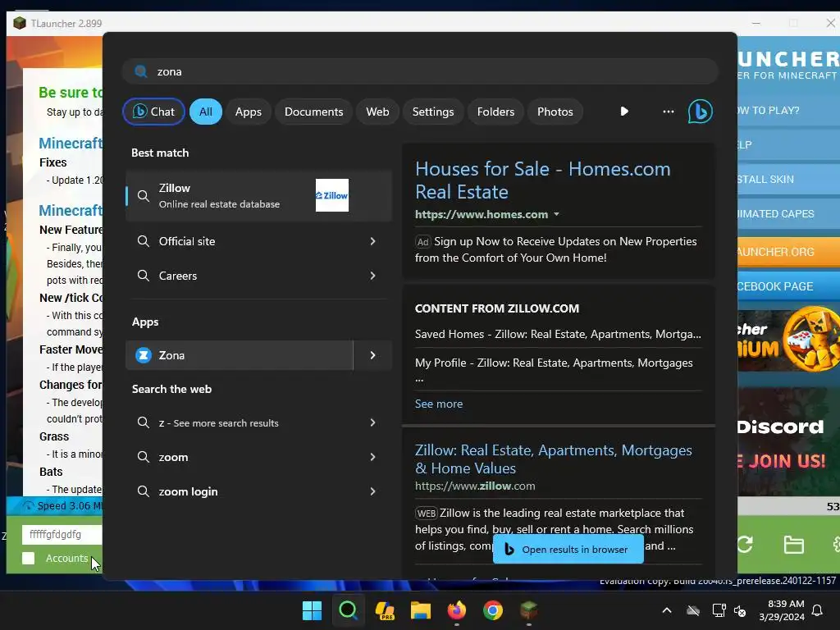840x630 pixels.
Task: Click the network display tray icon
Action: 719,610
